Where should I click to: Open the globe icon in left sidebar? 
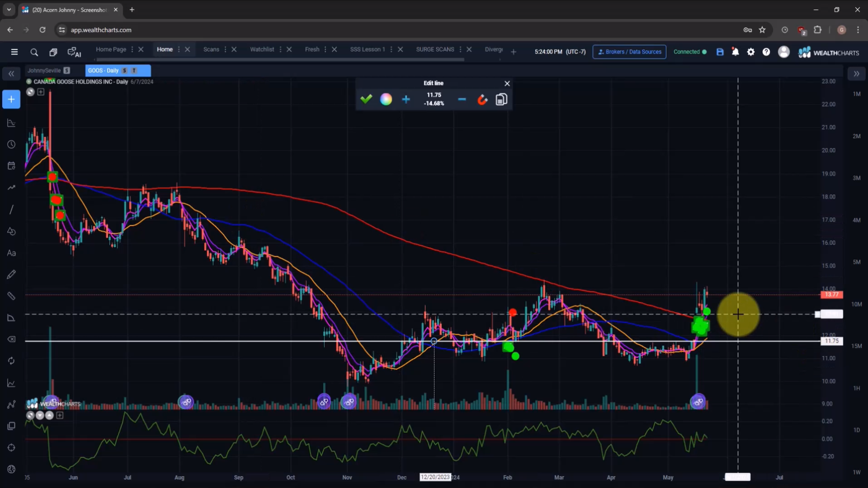(x=11, y=469)
